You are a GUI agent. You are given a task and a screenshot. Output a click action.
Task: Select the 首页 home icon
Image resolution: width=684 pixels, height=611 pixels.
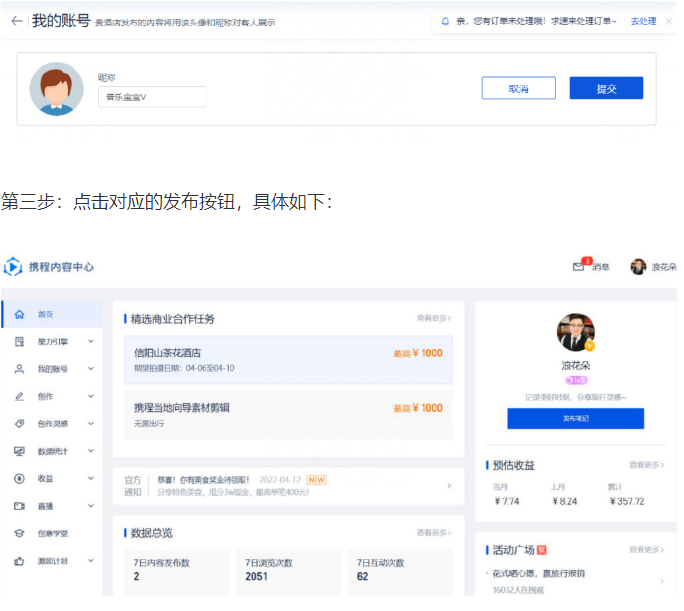[19, 314]
